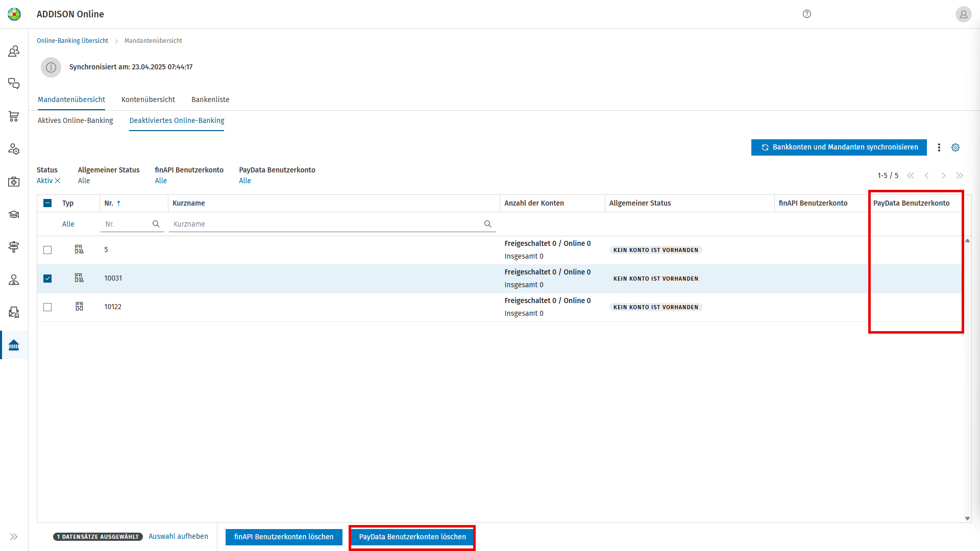
Task: Click Auswahl aufheben link
Action: coord(178,536)
